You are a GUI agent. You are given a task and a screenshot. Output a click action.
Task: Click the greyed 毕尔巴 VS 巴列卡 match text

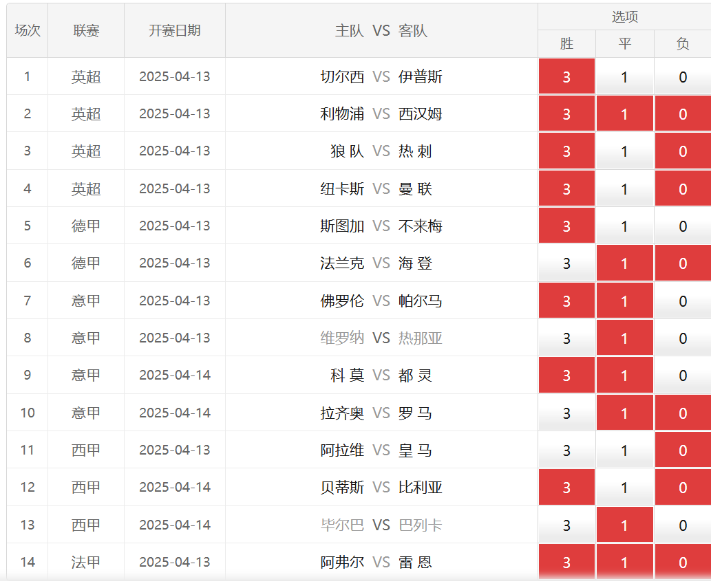(x=381, y=525)
